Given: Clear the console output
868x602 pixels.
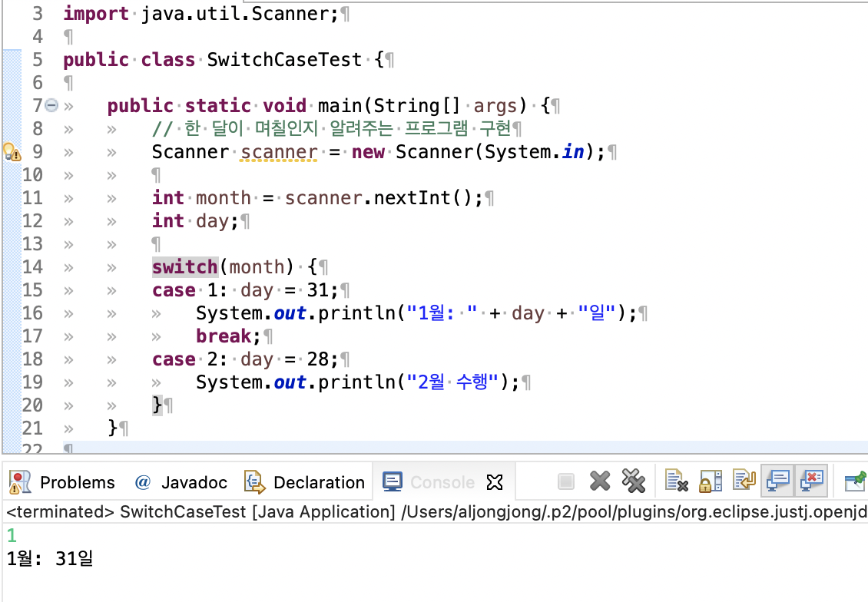Looking at the screenshot, I should 677,481.
